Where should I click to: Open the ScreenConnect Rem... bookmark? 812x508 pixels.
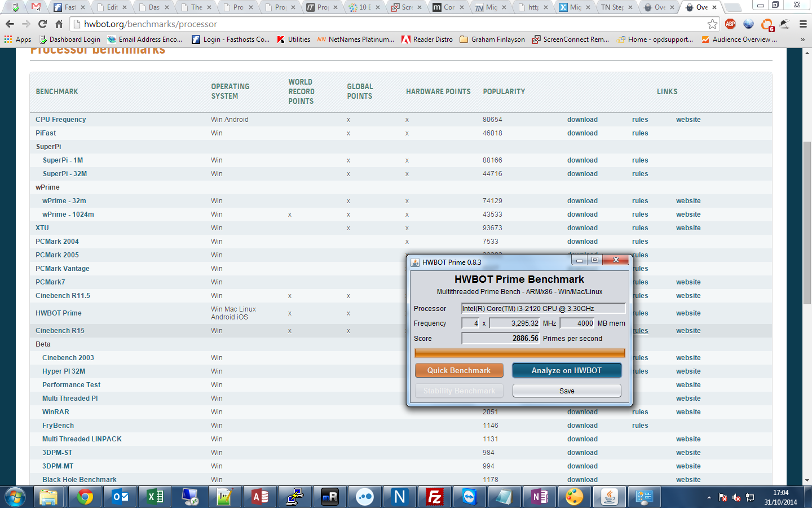pyautogui.click(x=571, y=40)
